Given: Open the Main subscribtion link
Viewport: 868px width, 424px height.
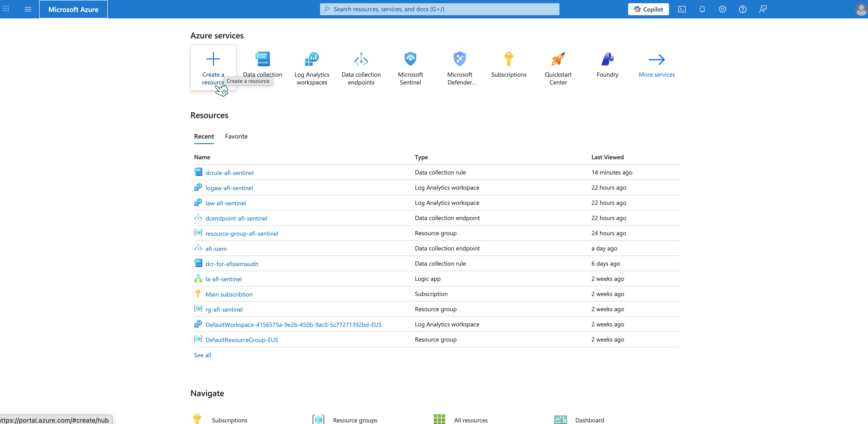Looking at the screenshot, I should click(229, 294).
